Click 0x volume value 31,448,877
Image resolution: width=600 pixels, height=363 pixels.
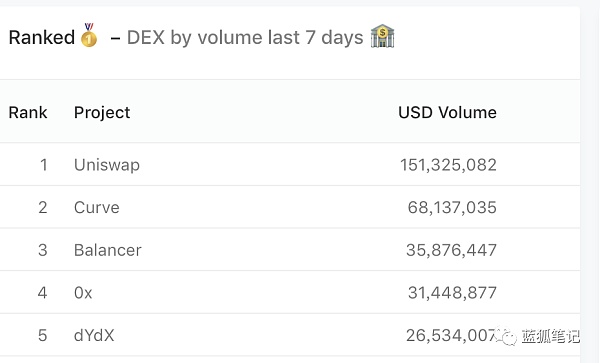(x=452, y=293)
